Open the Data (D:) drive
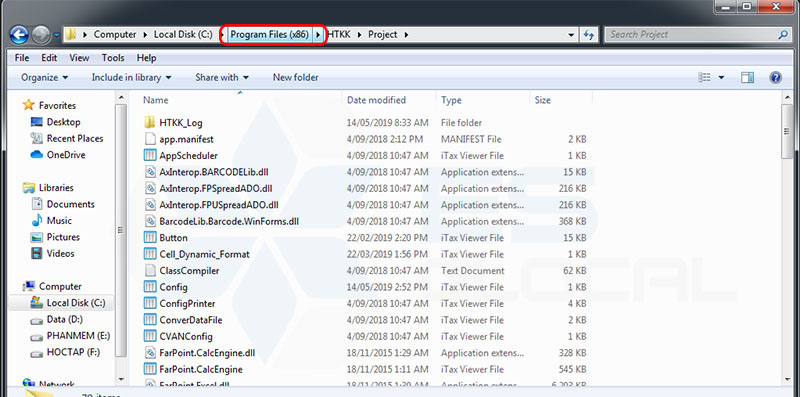The image size is (800, 397). click(x=64, y=319)
